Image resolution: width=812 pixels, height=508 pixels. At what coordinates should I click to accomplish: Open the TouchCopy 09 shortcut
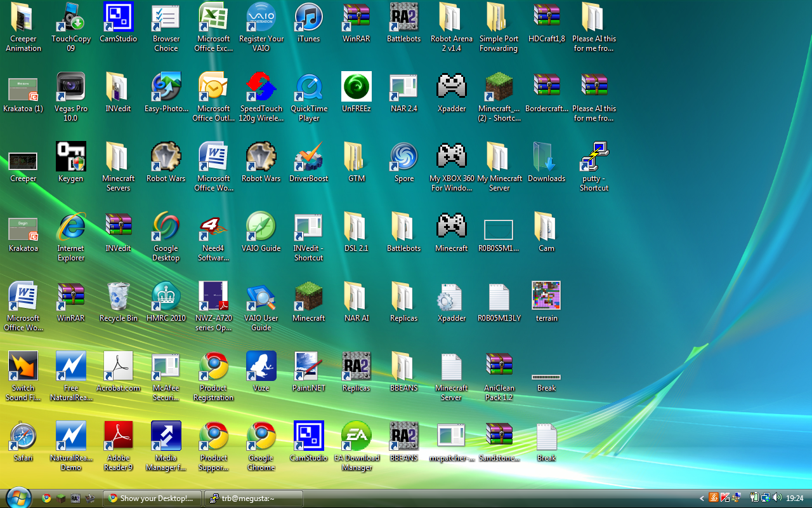[71, 17]
